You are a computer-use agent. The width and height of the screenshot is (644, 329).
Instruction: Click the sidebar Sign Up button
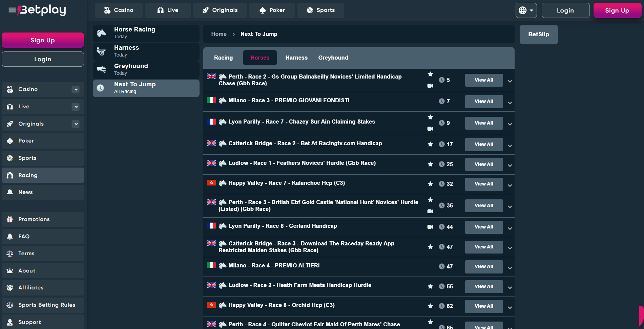[43, 40]
